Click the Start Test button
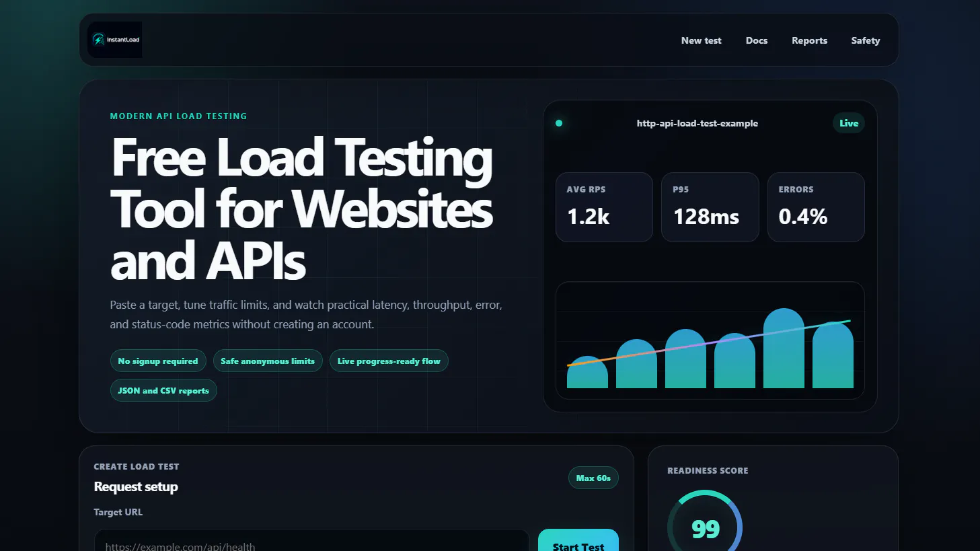Viewport: 980px width, 551px height. (578, 540)
